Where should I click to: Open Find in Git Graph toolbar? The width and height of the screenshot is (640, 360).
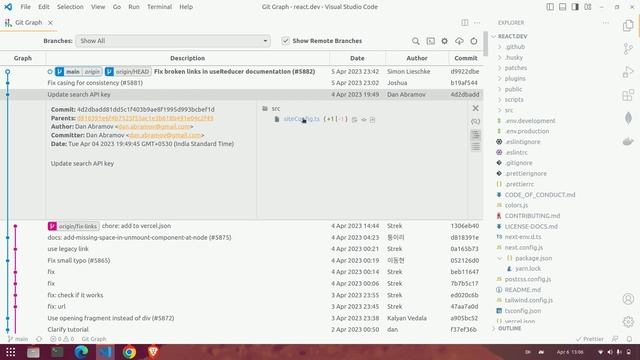coord(416,41)
